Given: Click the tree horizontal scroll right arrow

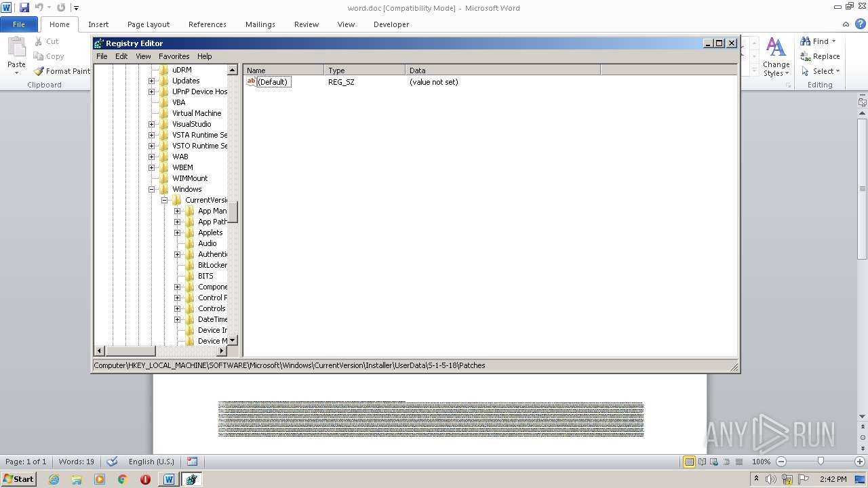Looking at the screenshot, I should [222, 350].
